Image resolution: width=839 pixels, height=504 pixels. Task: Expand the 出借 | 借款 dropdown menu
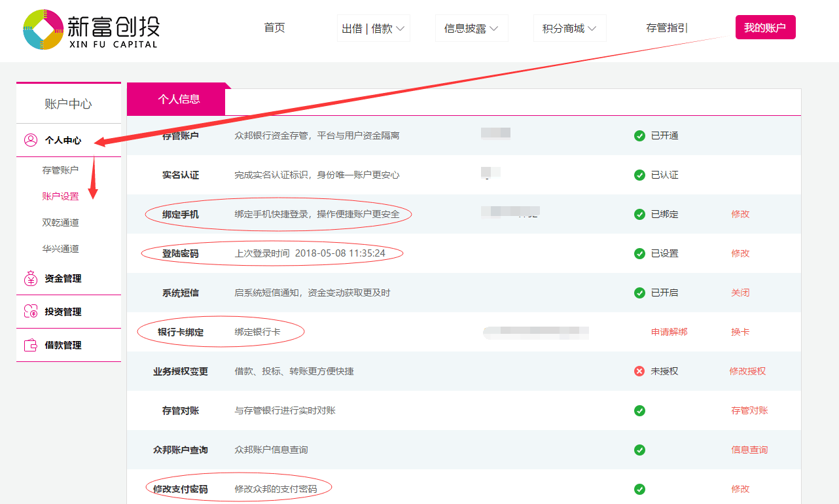[373, 28]
